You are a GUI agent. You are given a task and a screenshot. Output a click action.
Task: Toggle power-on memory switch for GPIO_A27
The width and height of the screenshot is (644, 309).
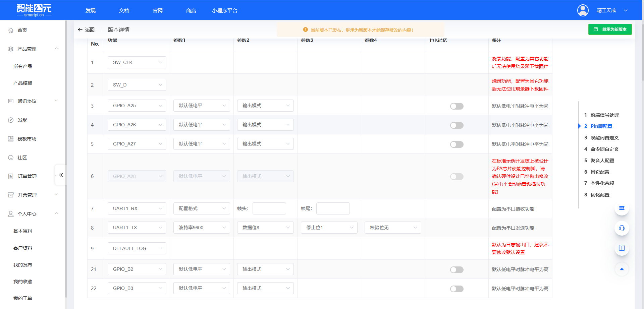[457, 144]
